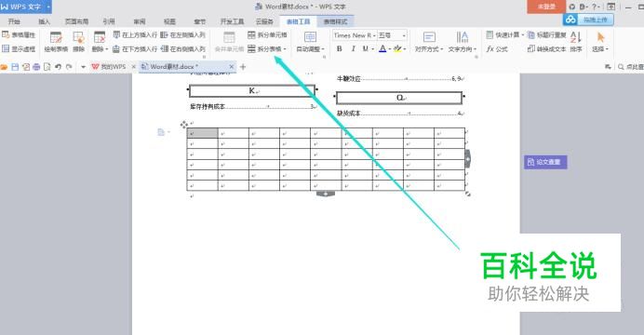Switch to the 表格样式 tab

pyautogui.click(x=335, y=21)
